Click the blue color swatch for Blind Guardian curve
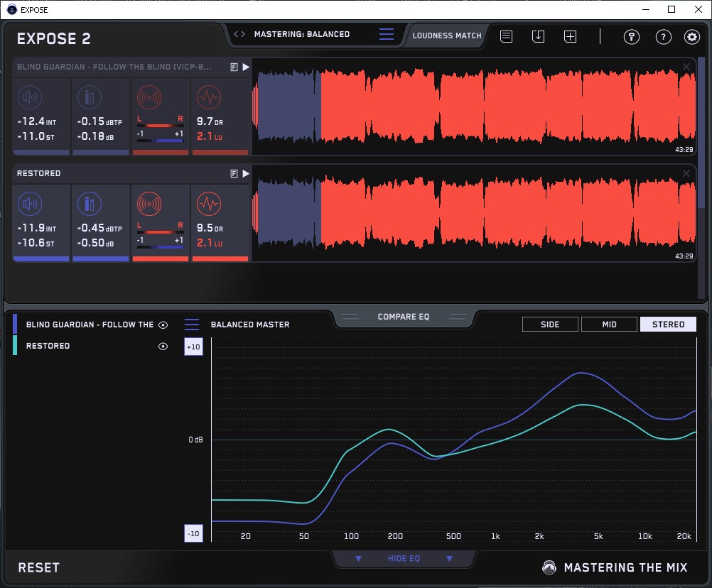This screenshot has width=712, height=588. coord(15,324)
